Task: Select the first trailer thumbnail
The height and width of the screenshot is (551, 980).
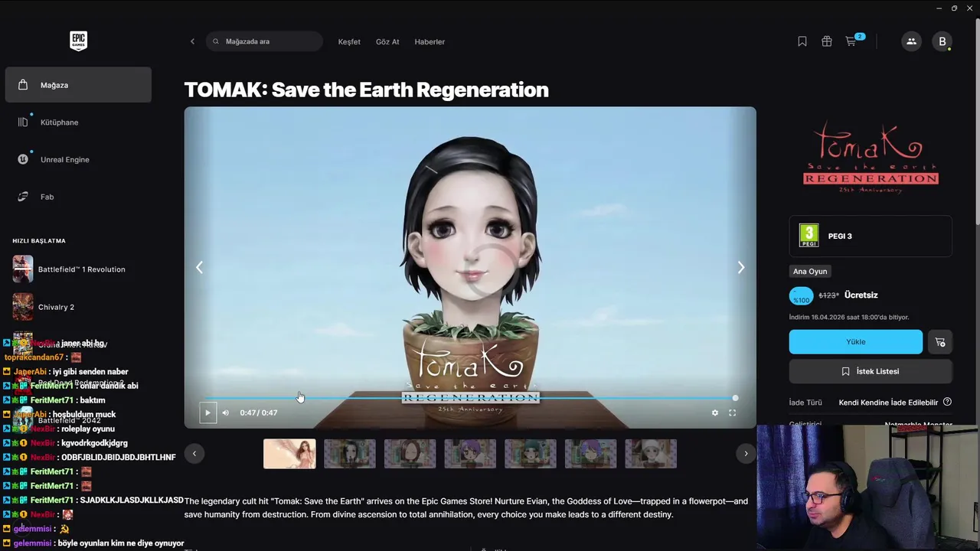Action: point(289,454)
